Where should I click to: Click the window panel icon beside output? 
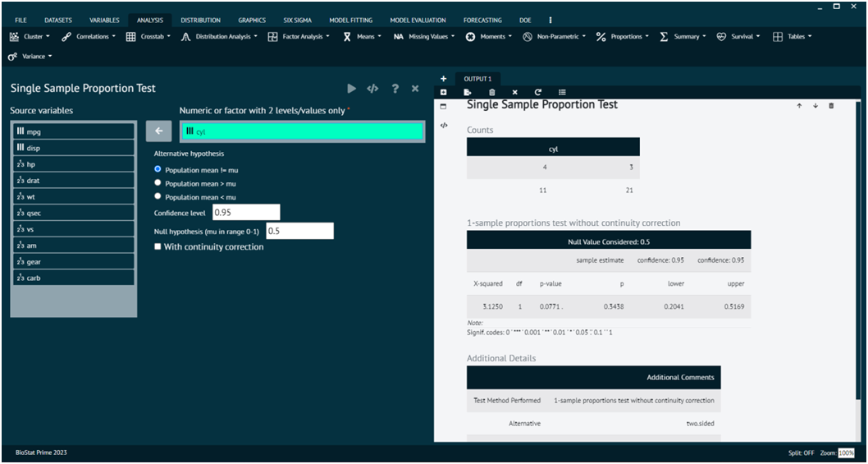pyautogui.click(x=443, y=107)
